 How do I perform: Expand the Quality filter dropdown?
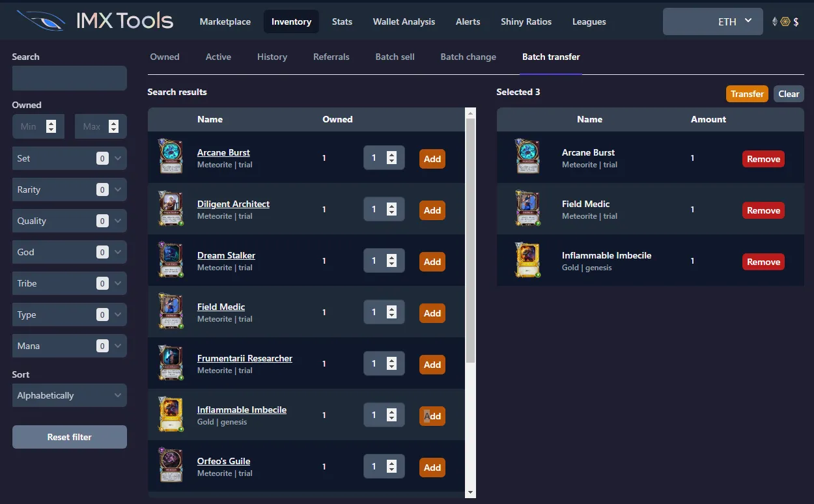(x=70, y=221)
